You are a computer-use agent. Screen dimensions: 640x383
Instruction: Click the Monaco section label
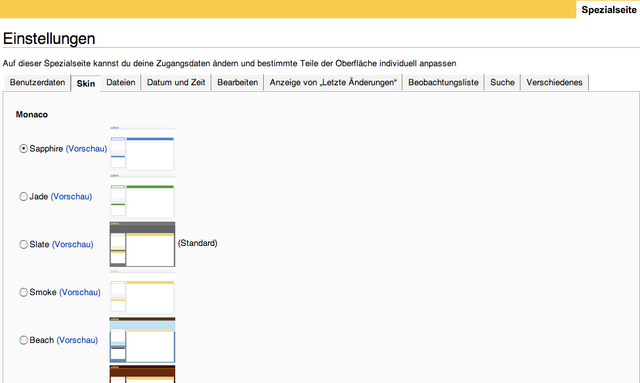(x=32, y=115)
